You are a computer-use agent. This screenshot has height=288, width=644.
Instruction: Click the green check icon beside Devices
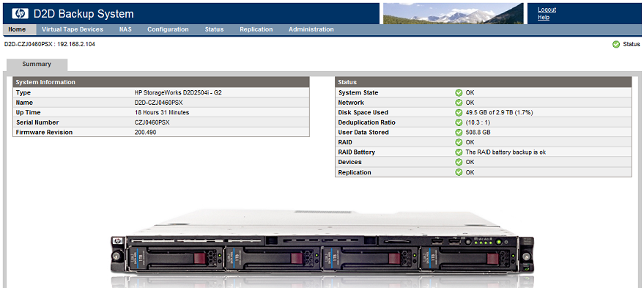pyautogui.click(x=459, y=162)
